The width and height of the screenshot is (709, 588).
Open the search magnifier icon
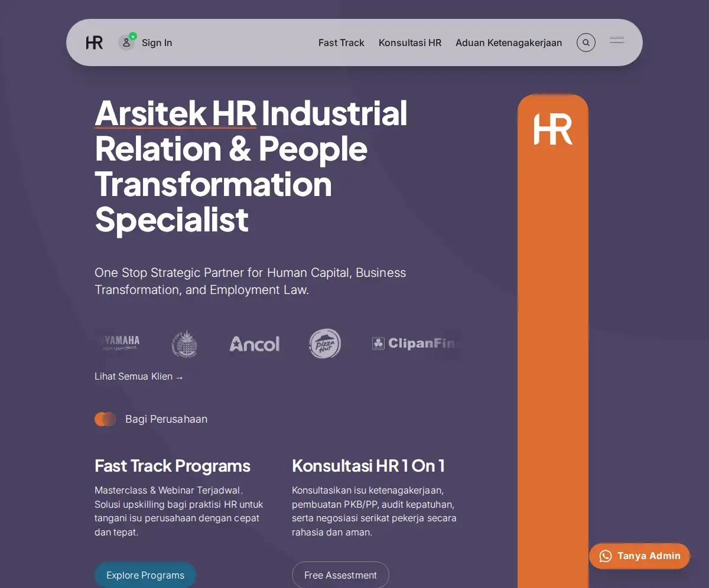click(586, 43)
